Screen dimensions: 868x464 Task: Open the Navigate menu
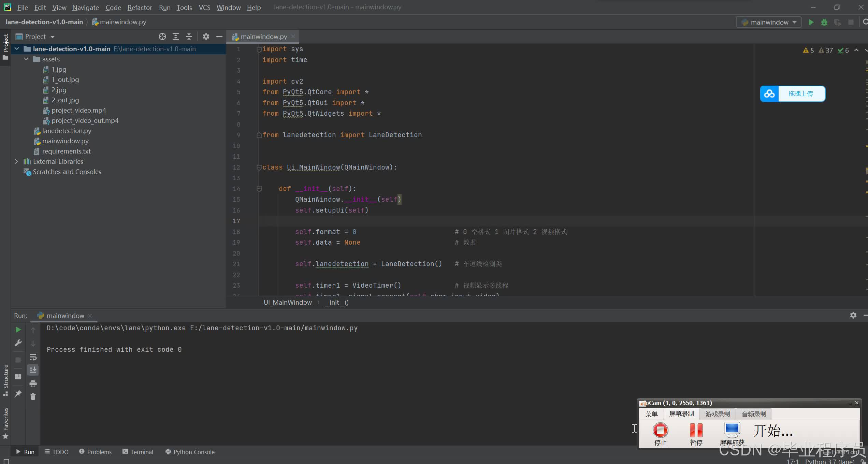[85, 7]
